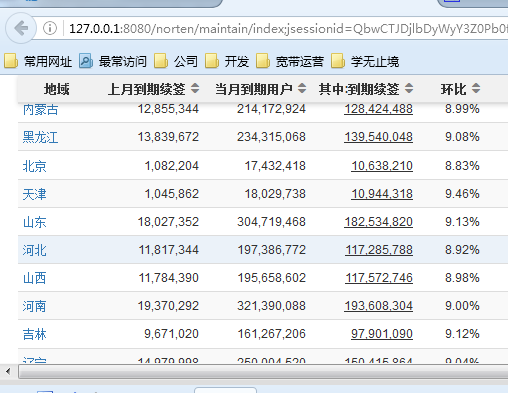Click the horizontal scrollbar left arrow
508x393 pixels.
8,371
